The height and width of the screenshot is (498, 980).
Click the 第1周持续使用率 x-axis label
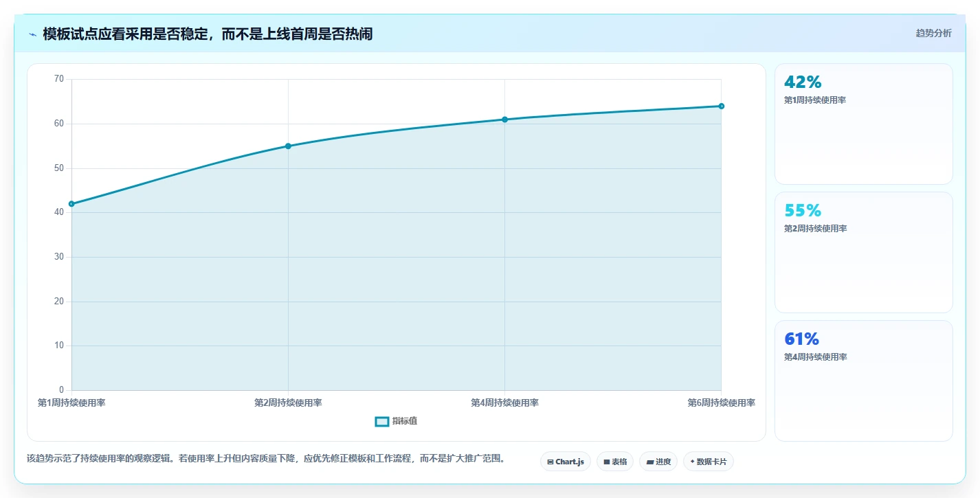point(71,403)
